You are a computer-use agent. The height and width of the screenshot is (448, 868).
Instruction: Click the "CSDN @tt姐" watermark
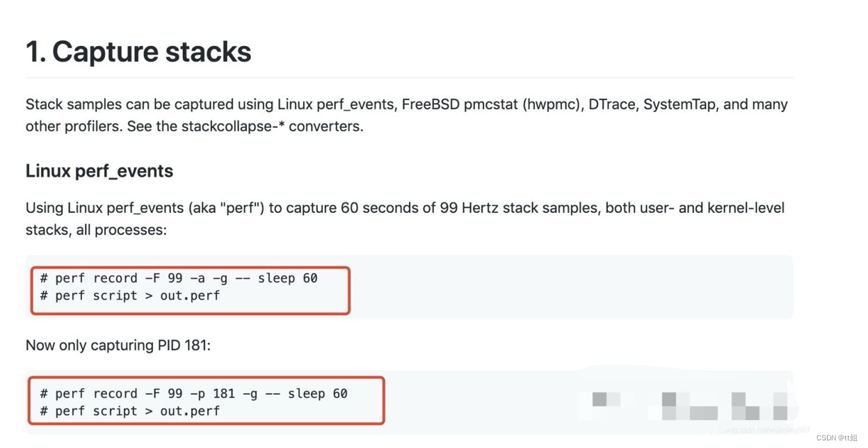[839, 438]
